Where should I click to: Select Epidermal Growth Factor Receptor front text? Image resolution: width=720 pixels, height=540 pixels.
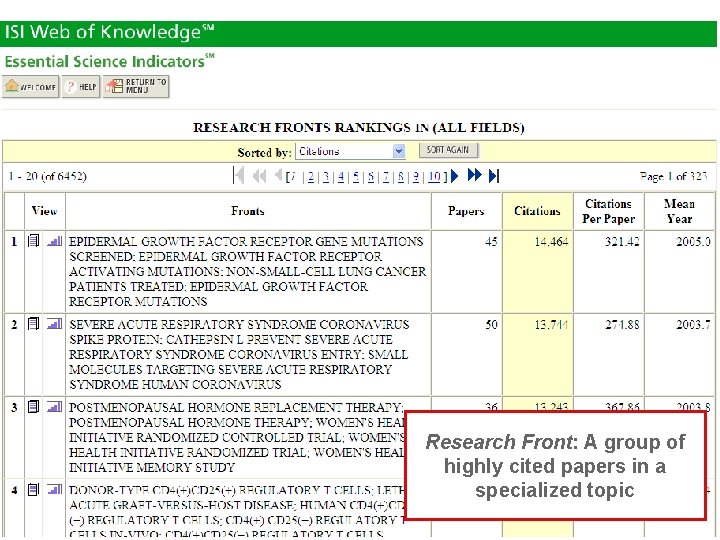point(248,271)
